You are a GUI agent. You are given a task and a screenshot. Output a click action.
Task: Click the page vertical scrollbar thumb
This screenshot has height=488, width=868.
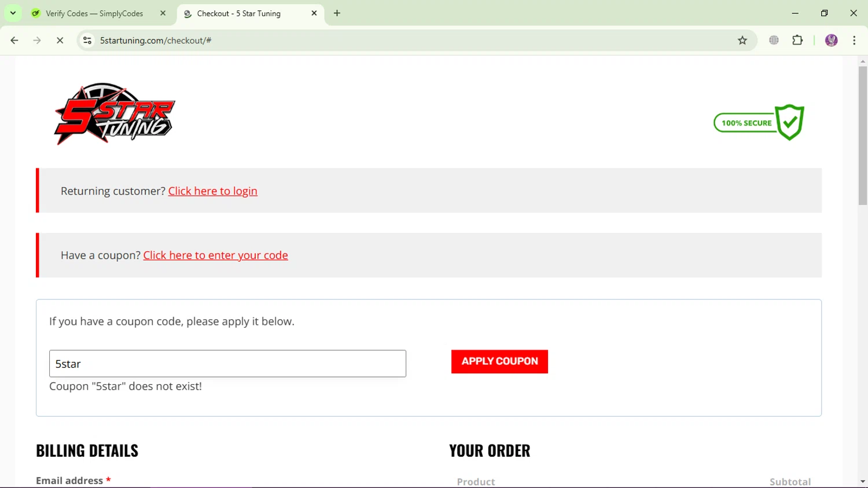coord(863,135)
